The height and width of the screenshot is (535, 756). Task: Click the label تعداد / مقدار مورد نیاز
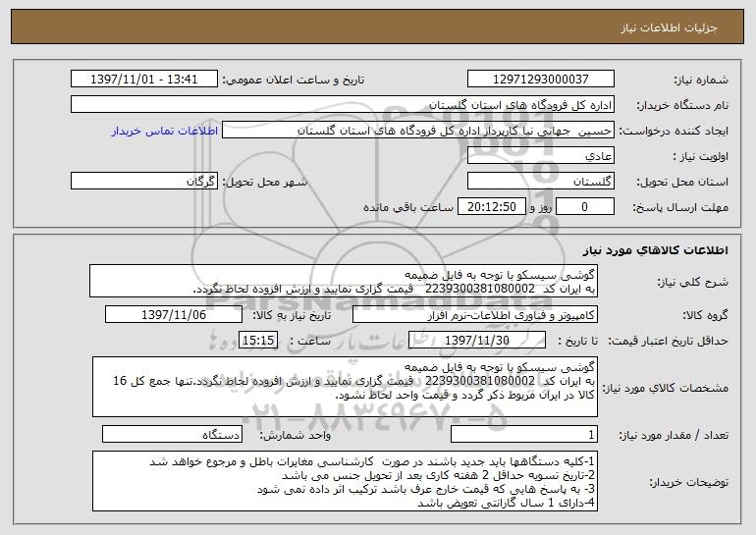pyautogui.click(x=674, y=435)
